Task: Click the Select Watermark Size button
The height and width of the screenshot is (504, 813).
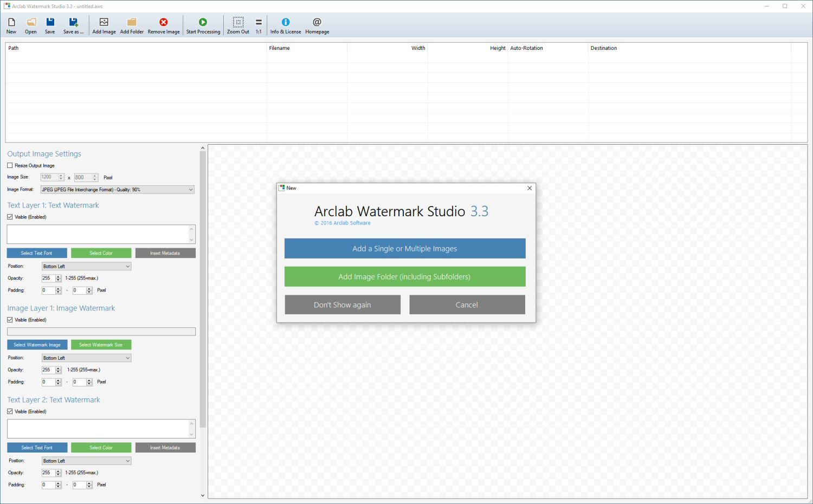Action: click(x=101, y=345)
